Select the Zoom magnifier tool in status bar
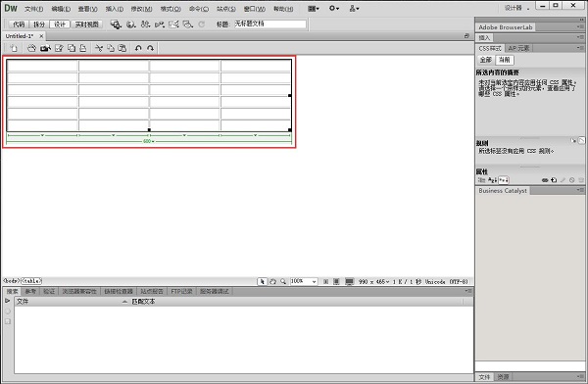The width and height of the screenshot is (588, 384). click(x=283, y=281)
